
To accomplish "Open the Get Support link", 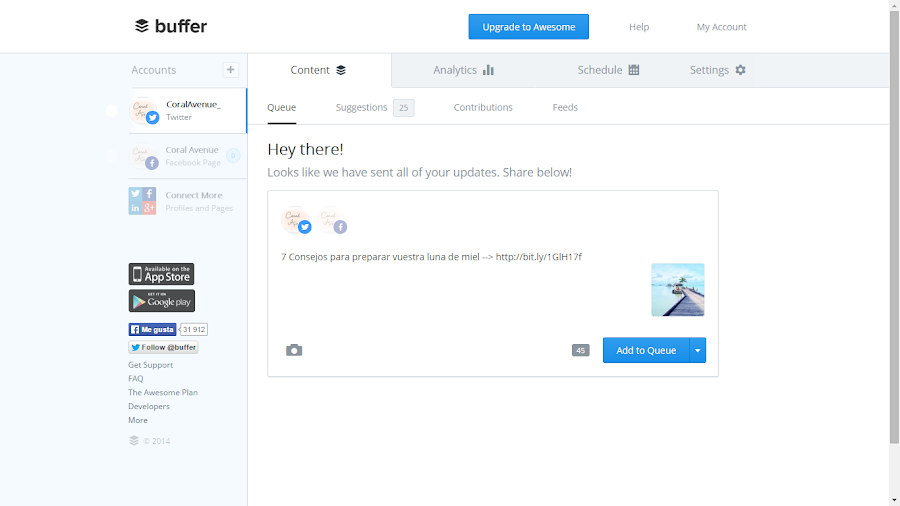I will [x=150, y=365].
